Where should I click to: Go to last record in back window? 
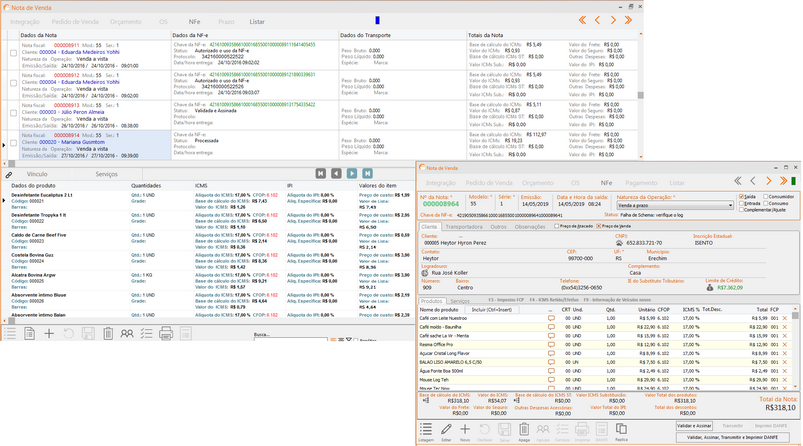tap(628, 20)
